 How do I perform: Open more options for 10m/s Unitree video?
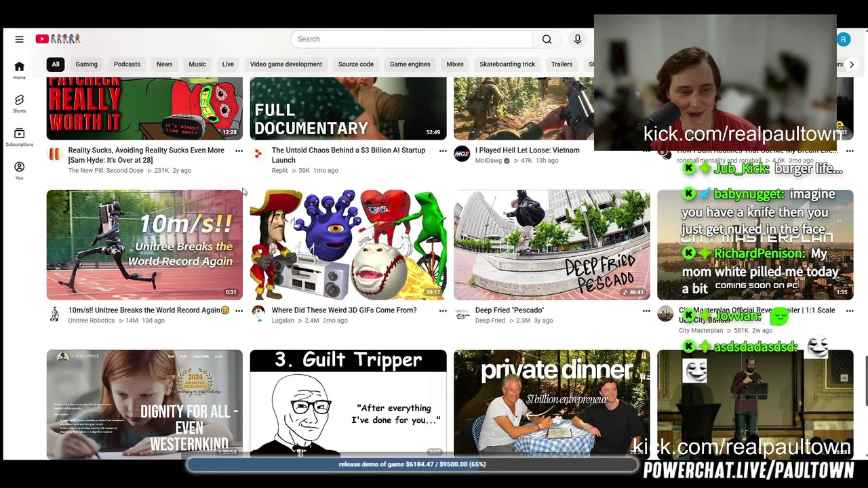pyautogui.click(x=239, y=311)
